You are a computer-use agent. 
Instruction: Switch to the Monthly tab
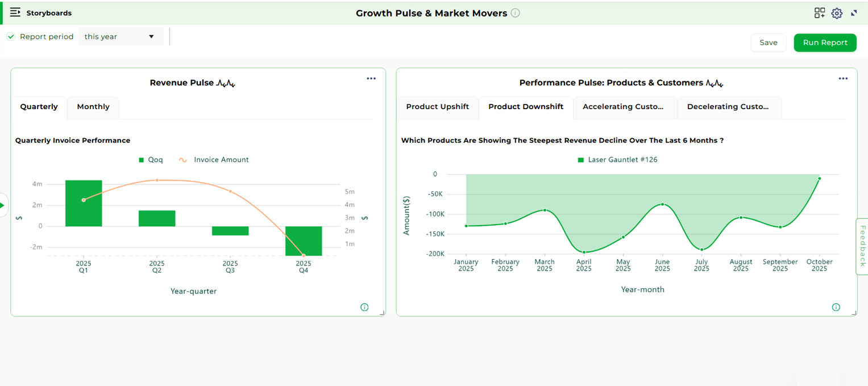[93, 107]
